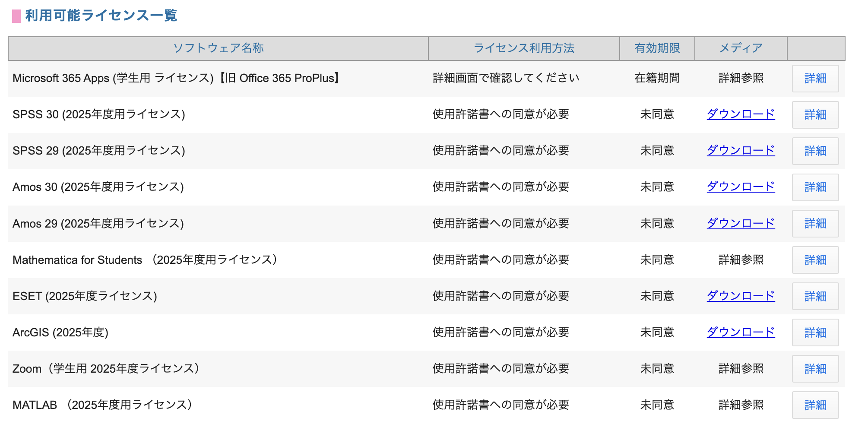The height and width of the screenshot is (437, 868).
Task: Click 未同意 status in Amos 29 row
Action: point(657,224)
